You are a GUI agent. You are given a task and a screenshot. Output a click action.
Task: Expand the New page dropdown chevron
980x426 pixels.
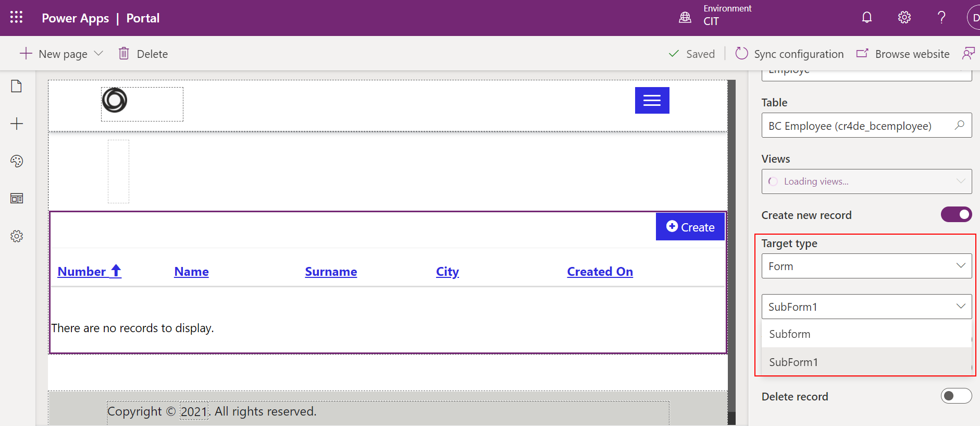98,54
